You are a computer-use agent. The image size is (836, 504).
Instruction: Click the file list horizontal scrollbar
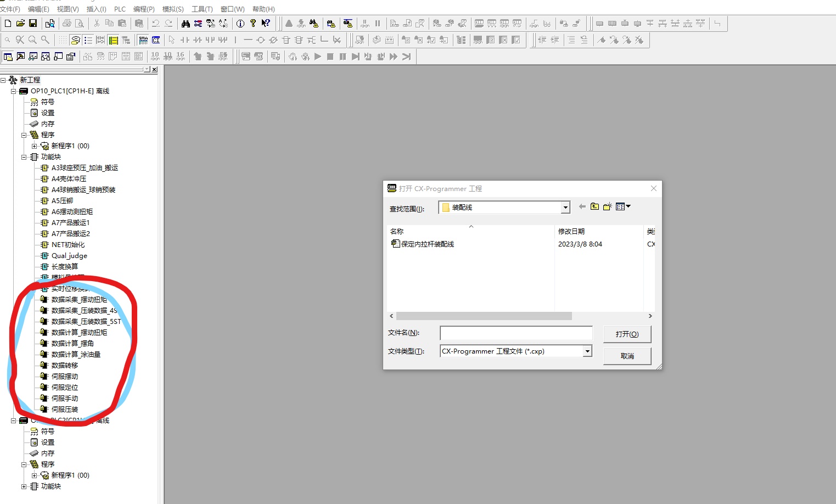(x=484, y=316)
